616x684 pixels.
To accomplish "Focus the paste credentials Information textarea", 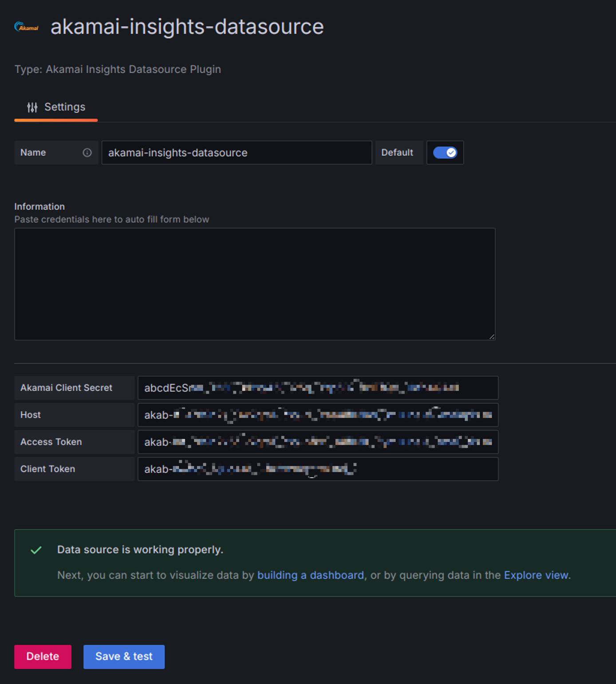I will (x=254, y=284).
